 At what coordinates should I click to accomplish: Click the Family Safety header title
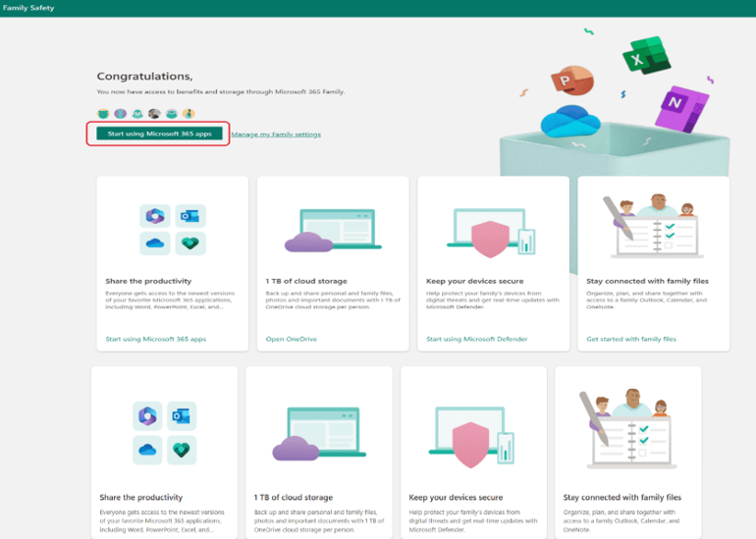click(x=28, y=8)
